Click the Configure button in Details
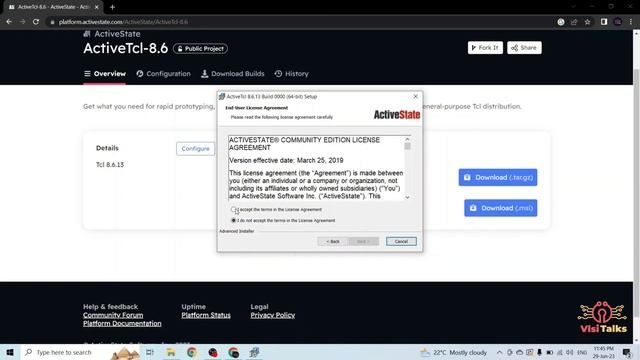Screen dimensions: 640x360 pyautogui.click(x=196, y=149)
